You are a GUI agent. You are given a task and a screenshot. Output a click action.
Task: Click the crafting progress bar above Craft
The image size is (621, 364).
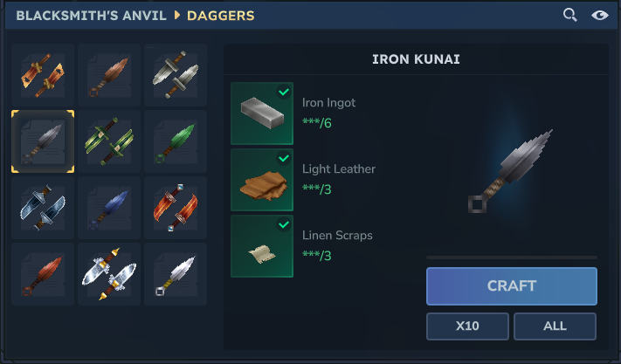[x=512, y=258]
